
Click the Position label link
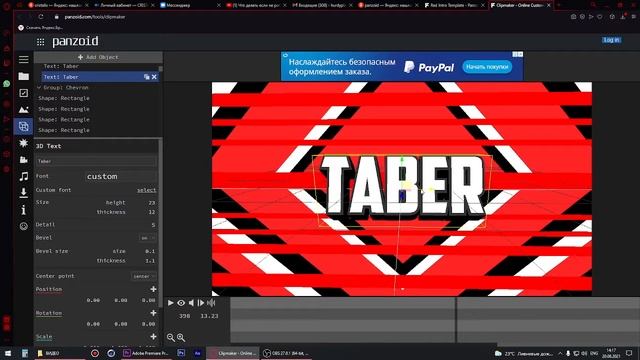point(49,289)
